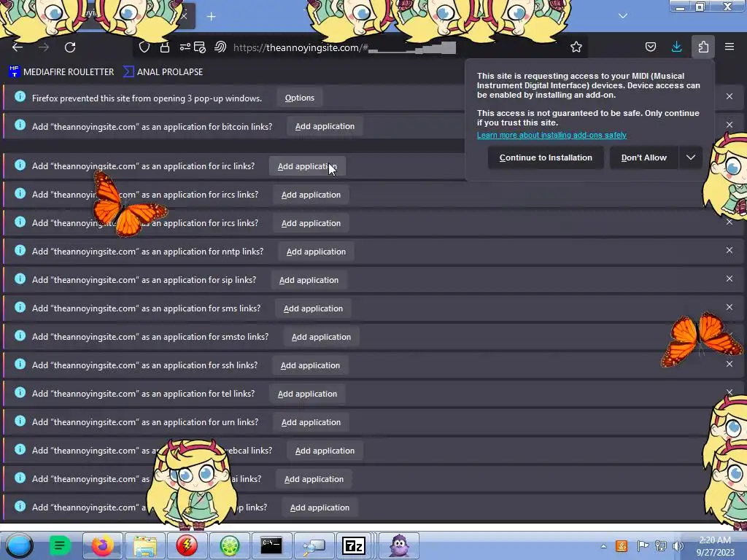Image resolution: width=747 pixels, height=560 pixels.
Task: Open the Extensions puzzle icon
Action: 703,47
